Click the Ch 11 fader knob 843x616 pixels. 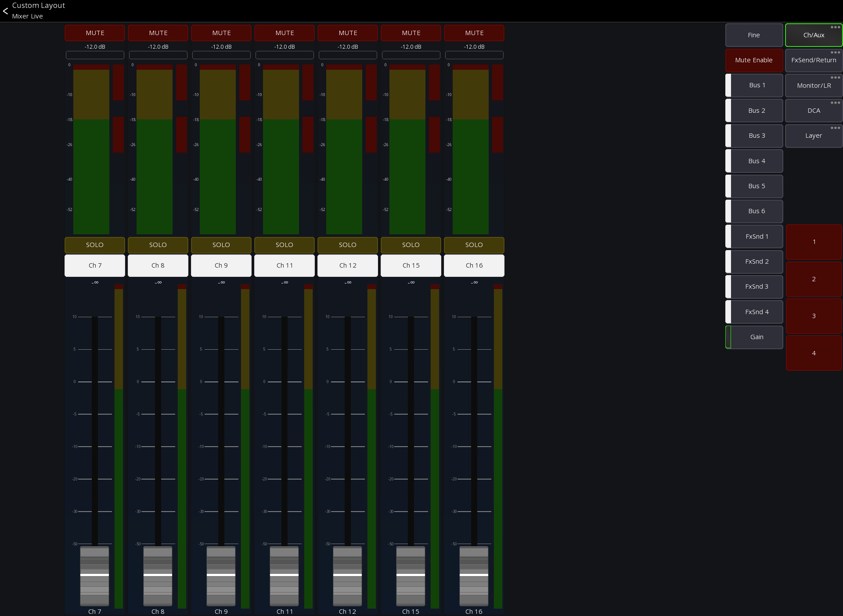point(284,576)
